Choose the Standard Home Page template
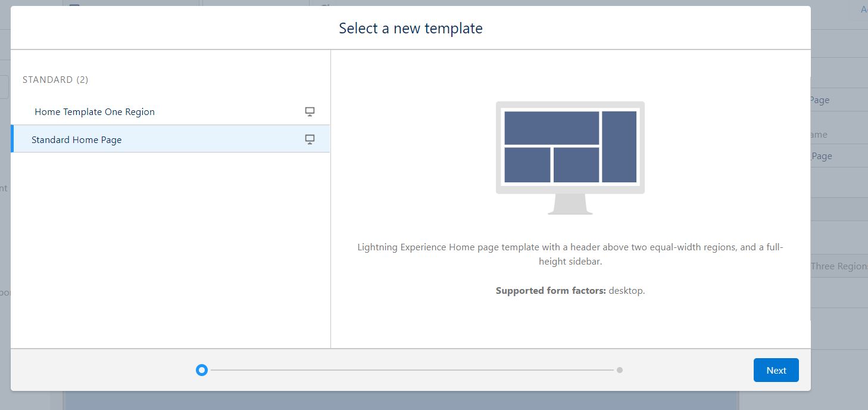Image resolution: width=868 pixels, height=410 pixels. 77,139
